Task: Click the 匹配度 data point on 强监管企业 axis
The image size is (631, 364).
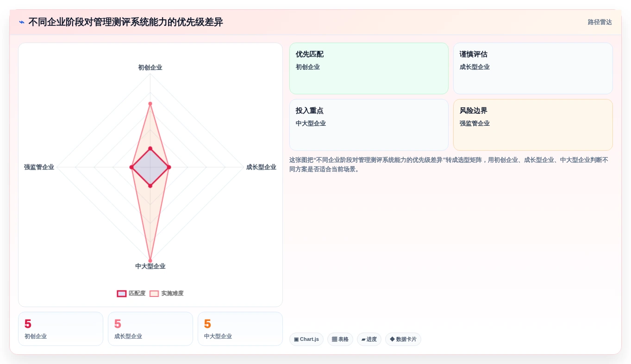Action: coord(131,167)
